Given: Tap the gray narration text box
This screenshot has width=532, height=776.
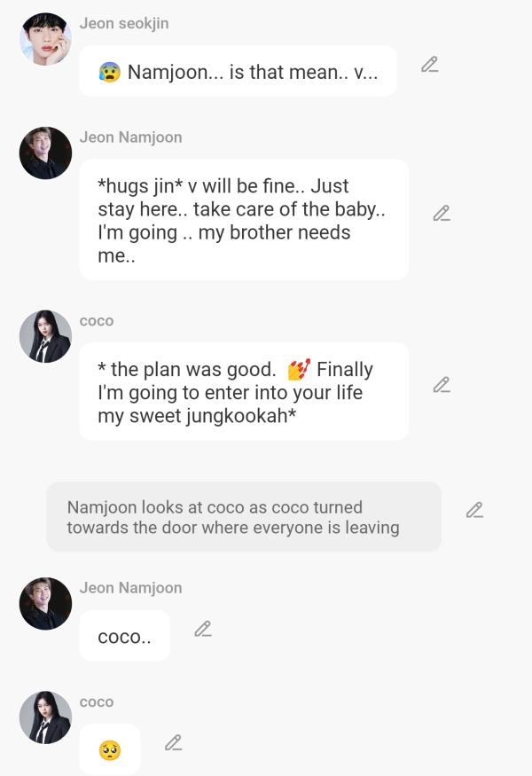Looking at the screenshot, I should pos(244,517).
